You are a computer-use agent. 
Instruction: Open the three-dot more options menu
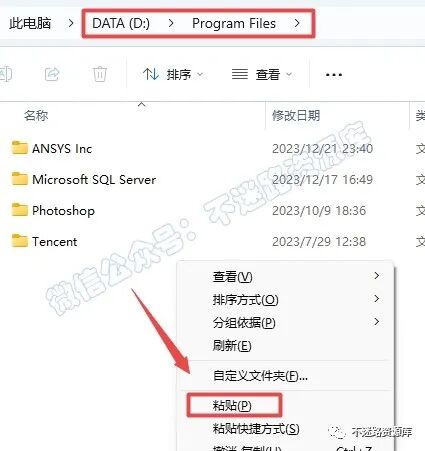(334, 75)
